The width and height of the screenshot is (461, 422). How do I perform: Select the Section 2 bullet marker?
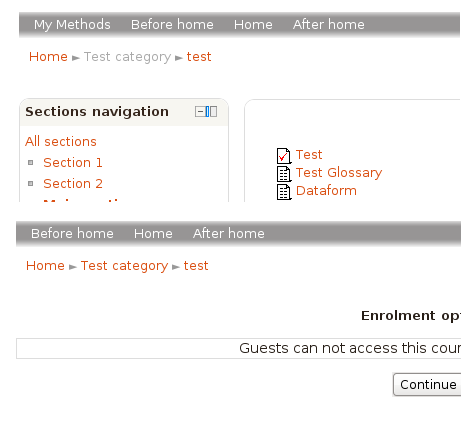point(31,184)
